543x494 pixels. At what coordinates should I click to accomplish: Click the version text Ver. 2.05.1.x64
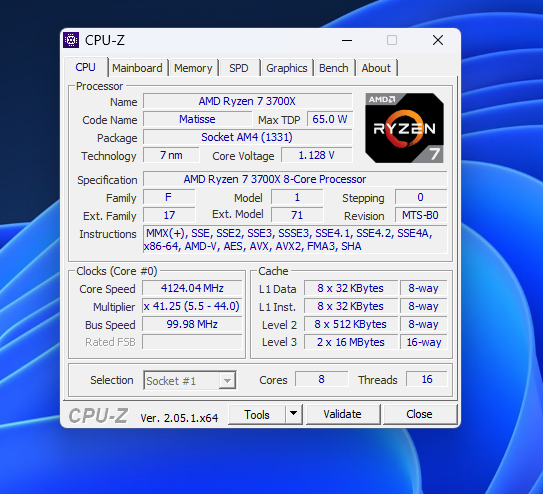(179, 418)
